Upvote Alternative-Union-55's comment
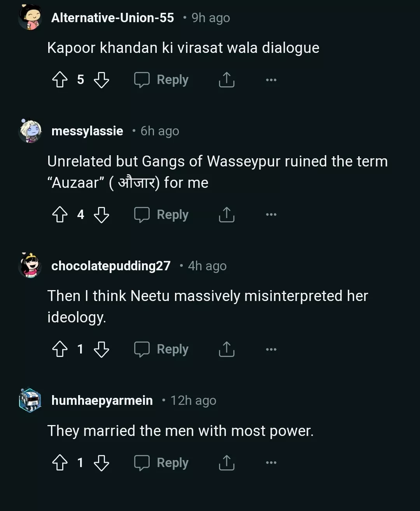 pyautogui.click(x=60, y=80)
